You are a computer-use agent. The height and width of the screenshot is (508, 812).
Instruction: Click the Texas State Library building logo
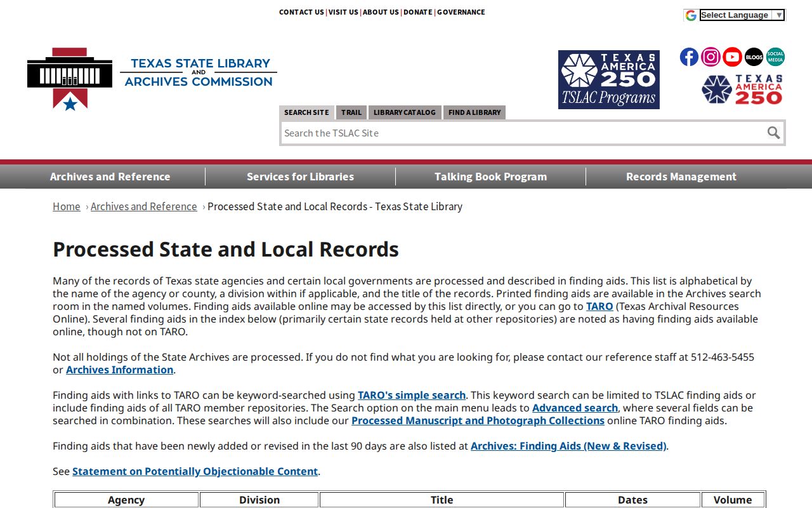(x=70, y=79)
